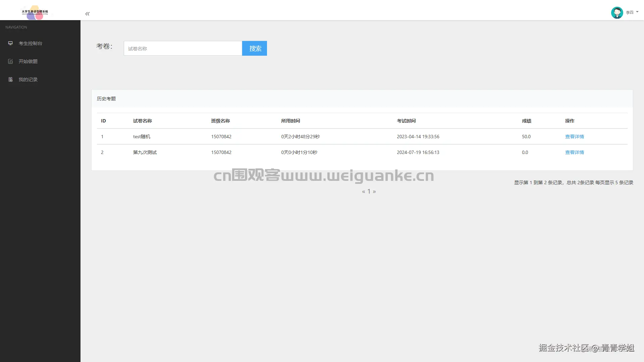Click the 0.0 score cell
Screen dimensions: 644x362
(x=525, y=152)
